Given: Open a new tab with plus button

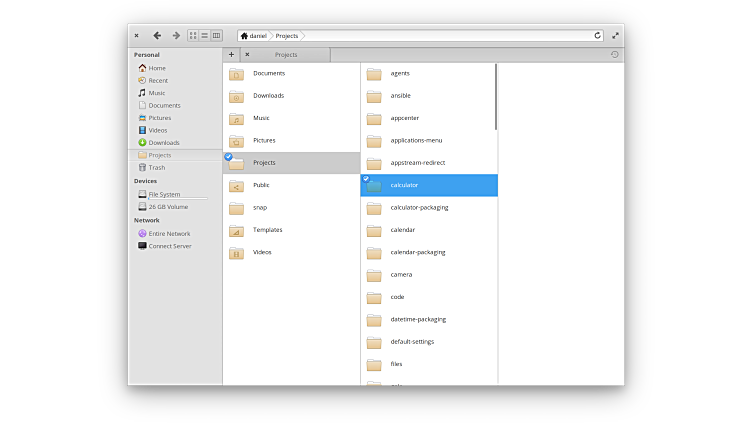Looking at the screenshot, I should pos(231,55).
